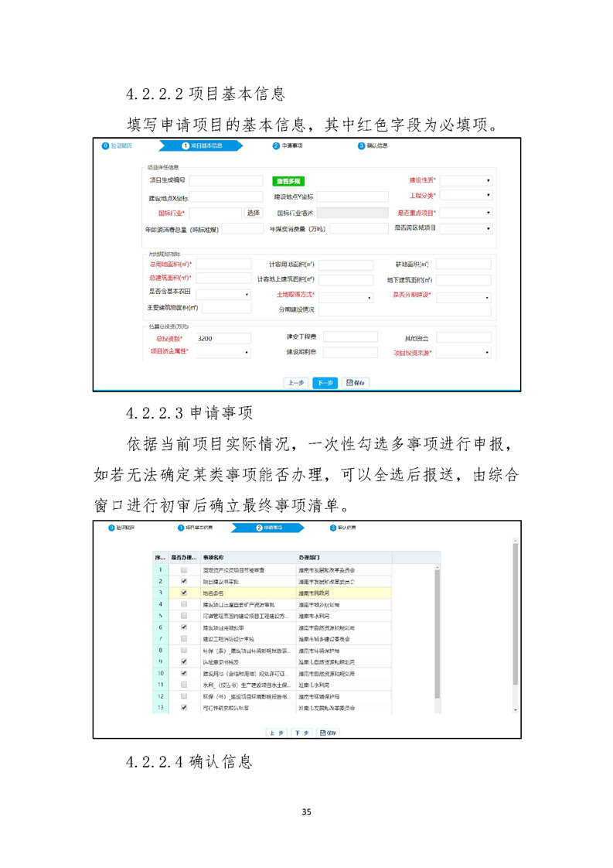Click the 总建筑面积 input field
Viewport: 613px width, 868px height.
[223, 278]
